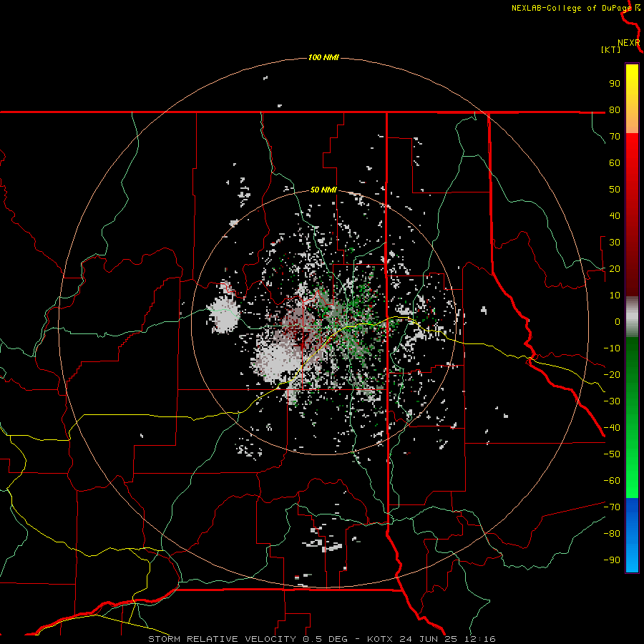
Task: Click the NEXR text at top right
Action: coord(628,43)
